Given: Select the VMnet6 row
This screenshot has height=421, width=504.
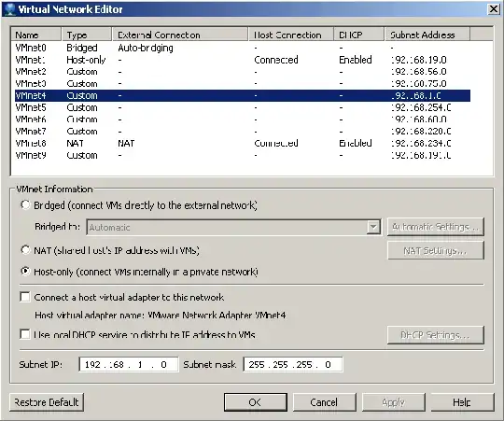Looking at the screenshot, I should tap(243, 119).
